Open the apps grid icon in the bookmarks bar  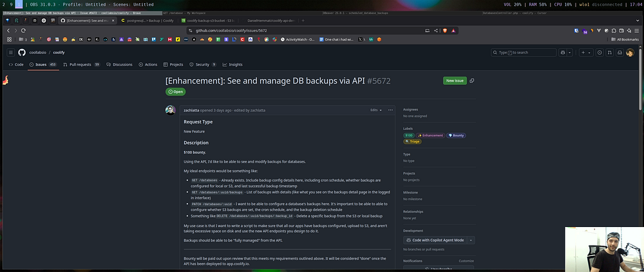coord(9,39)
